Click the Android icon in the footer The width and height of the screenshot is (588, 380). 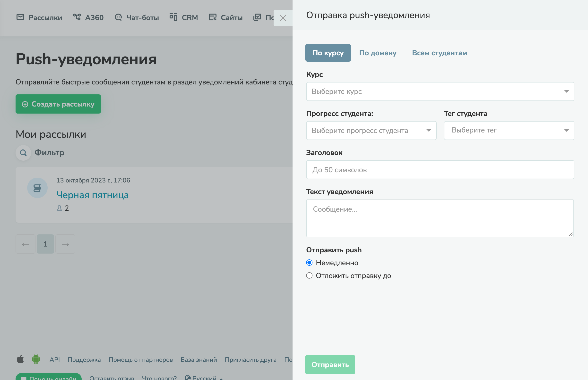(36, 360)
